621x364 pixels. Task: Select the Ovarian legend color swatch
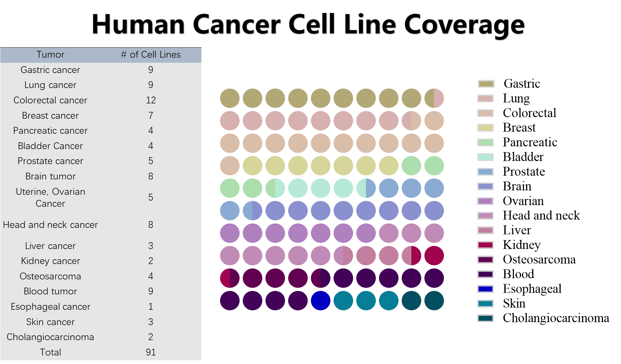485,201
